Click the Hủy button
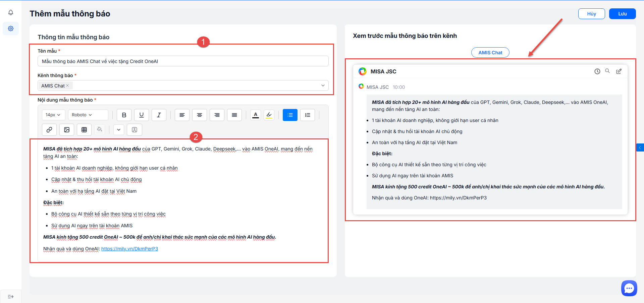Image resolution: width=644 pixels, height=303 pixels. pos(592,14)
